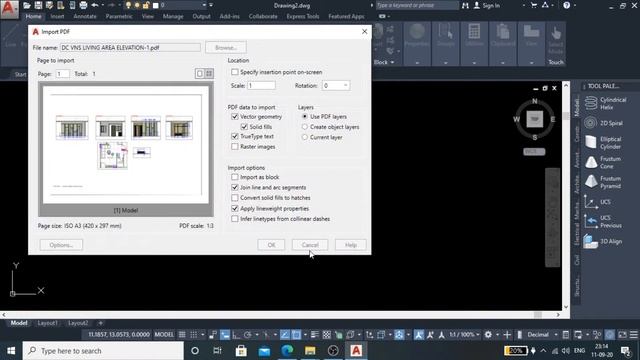Viewport: 640px width, 360px height.
Task: Open the Decimal units dropdown in status bar
Action: click(556, 335)
